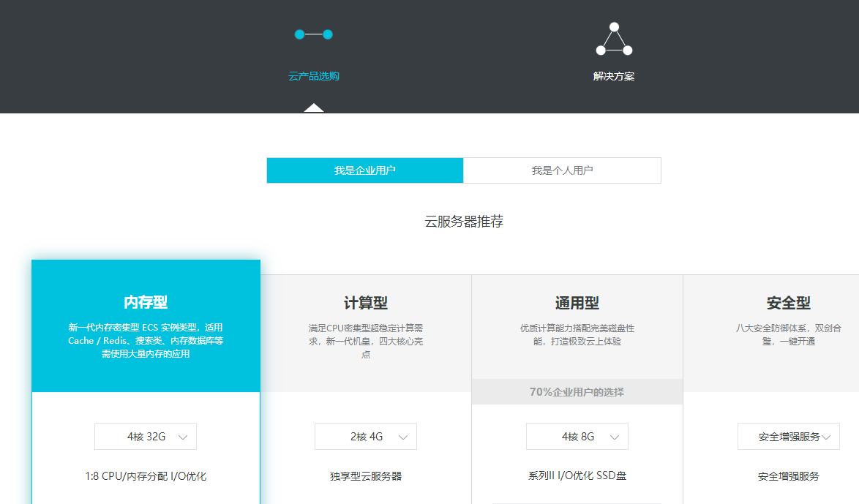Image resolution: width=859 pixels, height=504 pixels.
Task: Select the 内存型 card heading
Action: pyautogui.click(x=146, y=302)
